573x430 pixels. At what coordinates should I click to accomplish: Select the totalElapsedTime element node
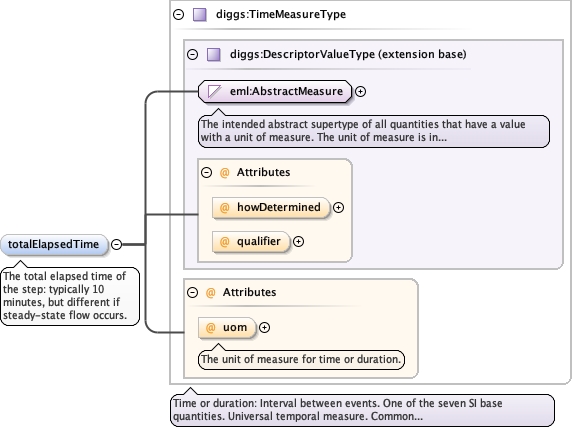[x=54, y=244]
